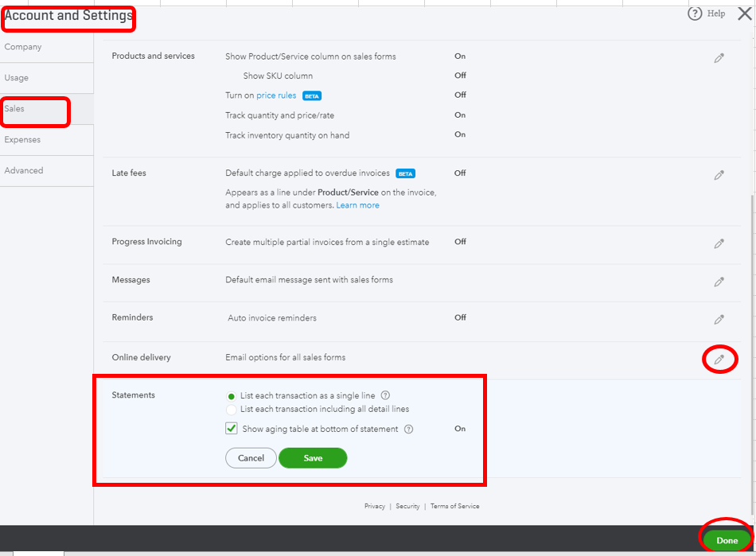Select List each transaction including all detail lines
This screenshot has width=756, height=556.
[x=231, y=410]
